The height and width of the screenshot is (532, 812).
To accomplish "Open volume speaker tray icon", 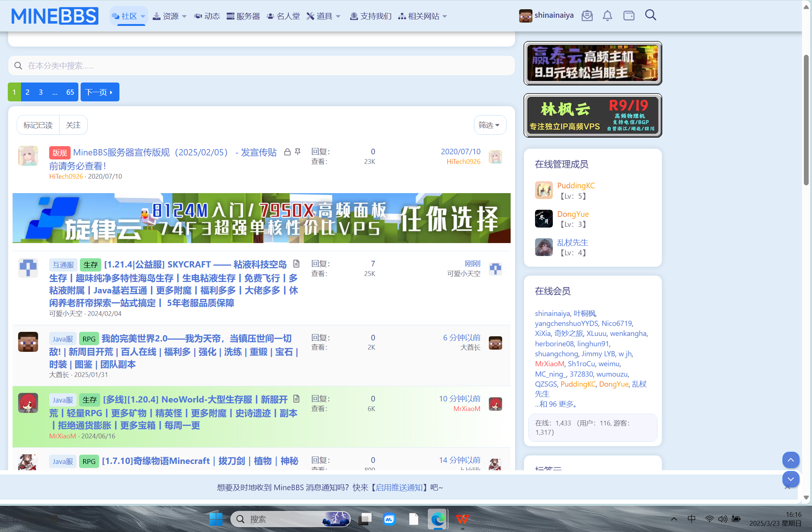I will [x=723, y=519].
